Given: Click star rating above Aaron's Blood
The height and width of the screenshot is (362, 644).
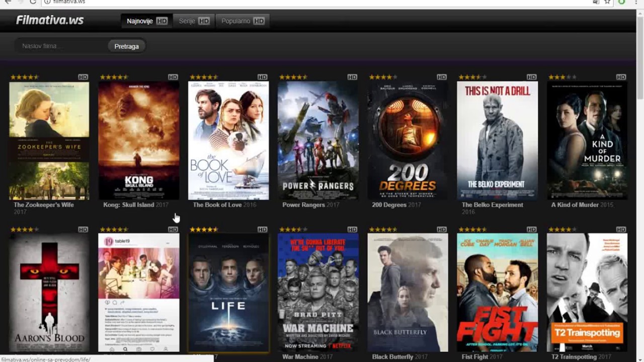Looking at the screenshot, I should [24, 229].
